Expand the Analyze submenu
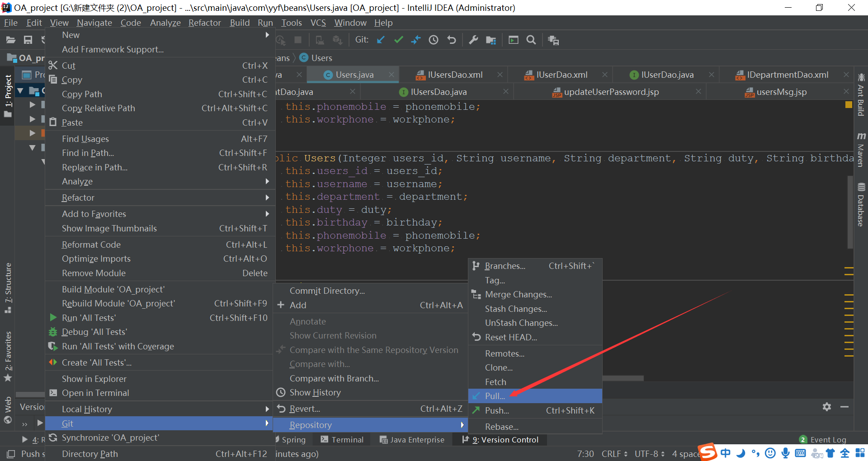868x461 pixels. pyautogui.click(x=160, y=181)
